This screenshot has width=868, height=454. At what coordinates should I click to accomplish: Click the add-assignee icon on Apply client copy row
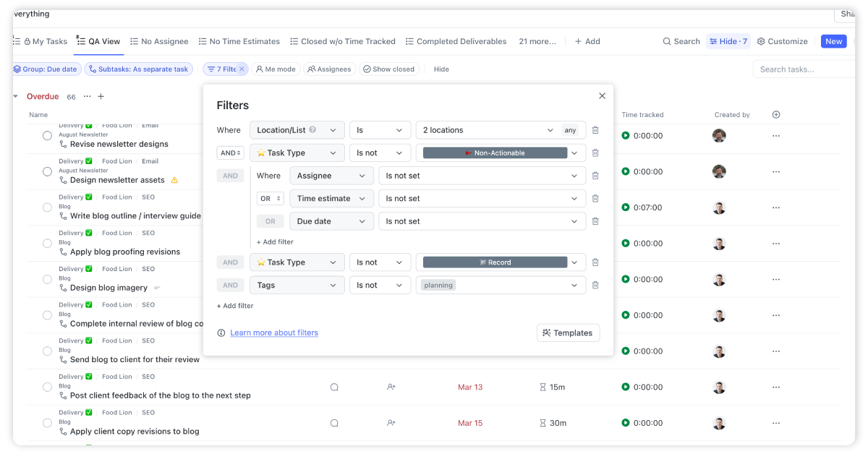point(391,423)
